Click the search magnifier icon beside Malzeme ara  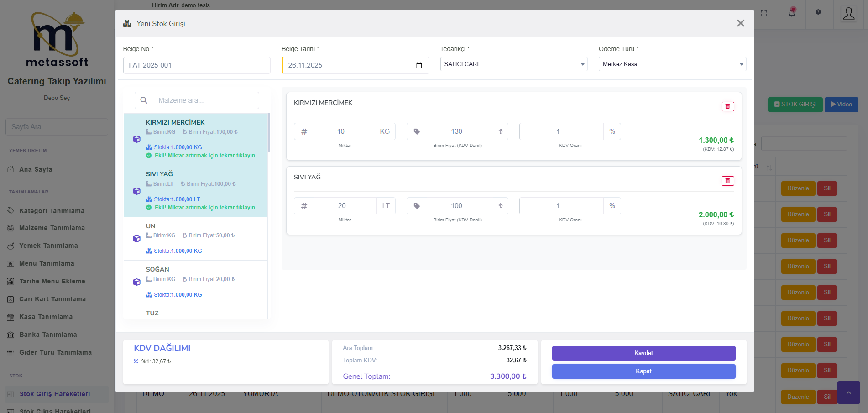[144, 100]
